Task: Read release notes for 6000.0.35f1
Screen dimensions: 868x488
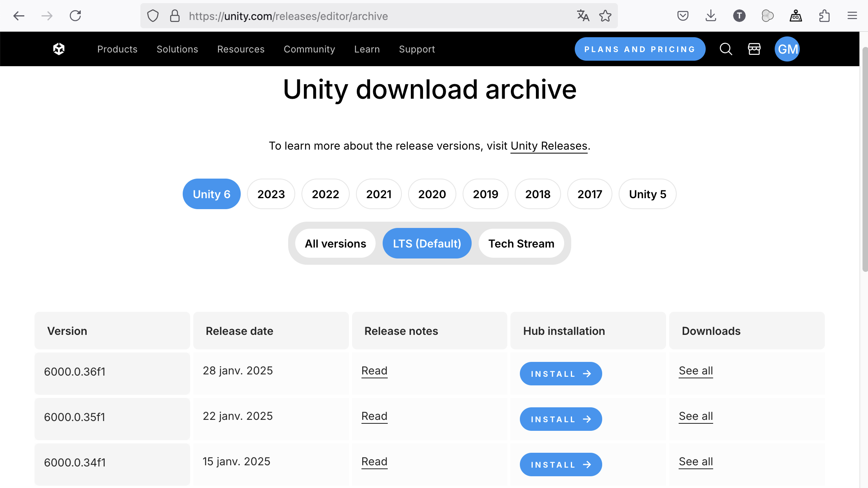Action: pos(374,416)
